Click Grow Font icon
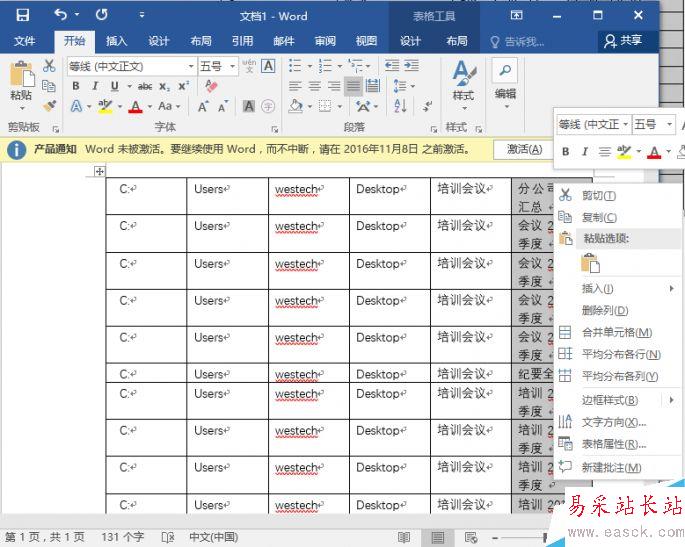The width and height of the screenshot is (685, 547). coord(203,106)
